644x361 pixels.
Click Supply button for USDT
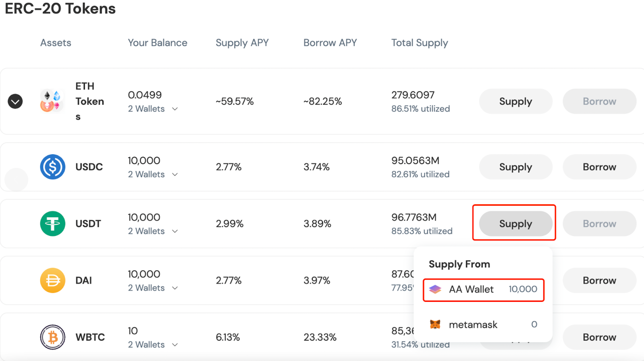point(516,224)
